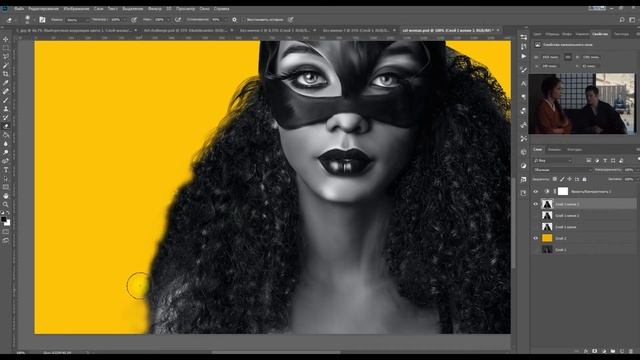Hide the adjustment layer at top of list
The height and width of the screenshot is (360, 640).
pyautogui.click(x=536, y=191)
